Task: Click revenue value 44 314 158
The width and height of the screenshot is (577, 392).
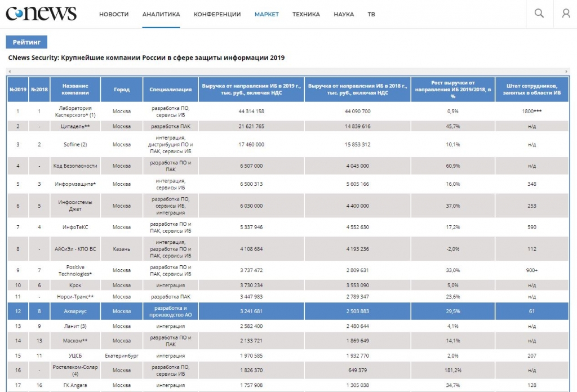Action: 251,112
